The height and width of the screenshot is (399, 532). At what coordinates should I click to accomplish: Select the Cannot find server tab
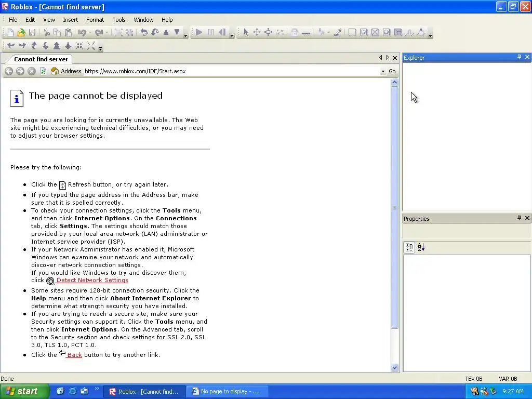point(41,59)
